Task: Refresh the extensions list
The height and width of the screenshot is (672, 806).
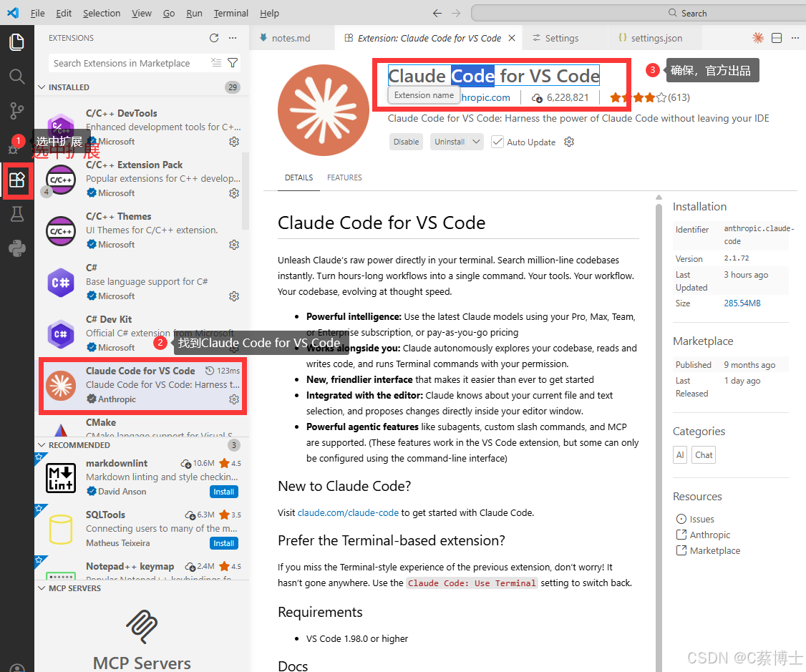Action: 214,38
